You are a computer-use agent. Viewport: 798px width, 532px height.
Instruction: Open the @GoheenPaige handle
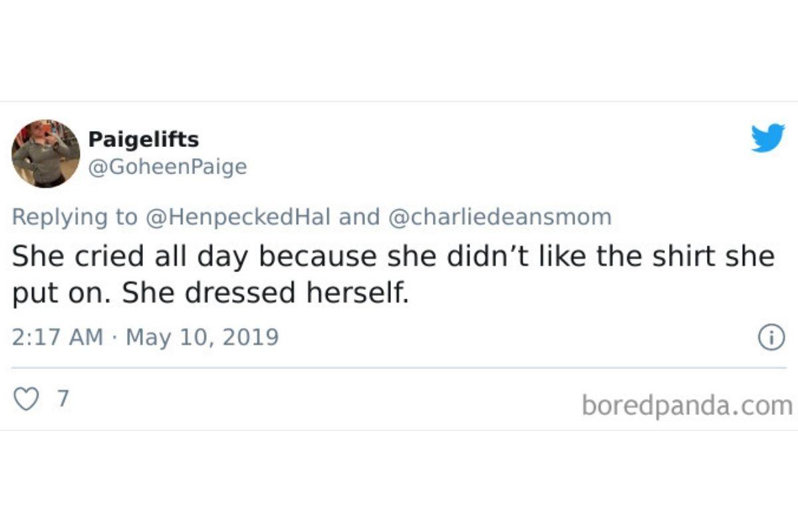coord(167,166)
